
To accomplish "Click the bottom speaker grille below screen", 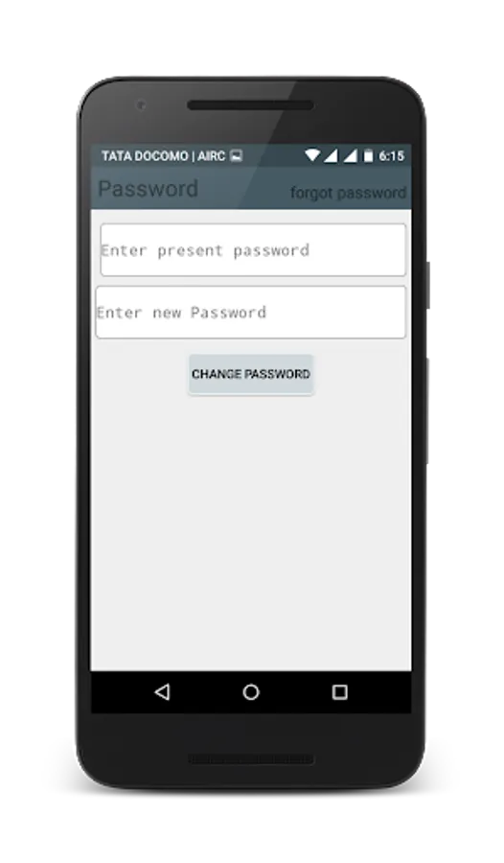I will point(250,759).
